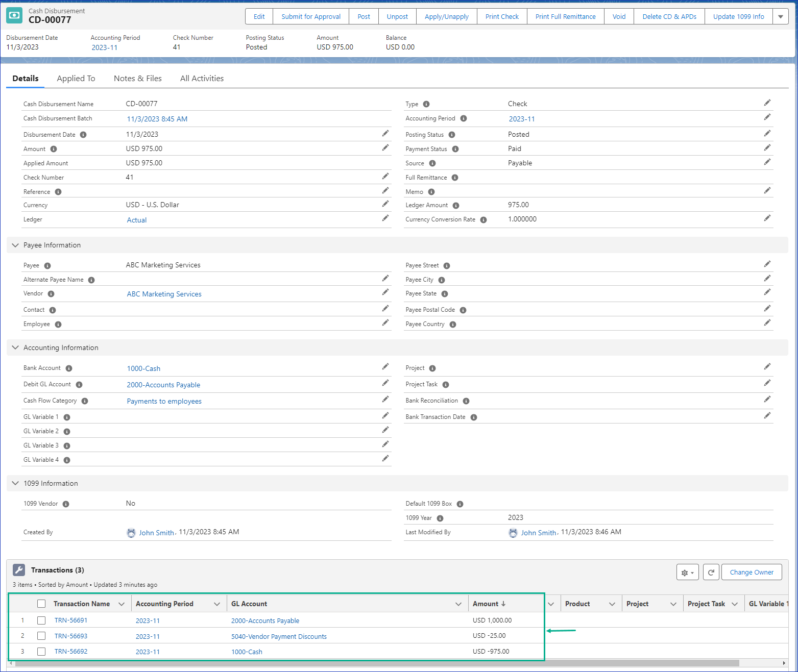The height and width of the screenshot is (672, 798).
Task: Collapse the 1099 Information section
Action: tap(15, 483)
